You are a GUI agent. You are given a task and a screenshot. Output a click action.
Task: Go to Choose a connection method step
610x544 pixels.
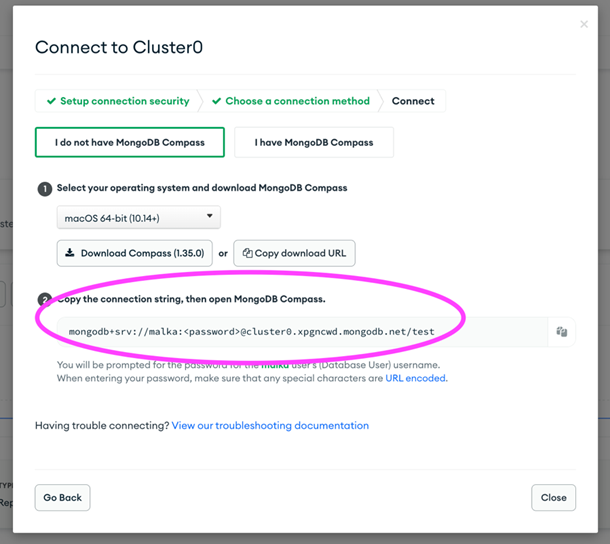(x=291, y=101)
